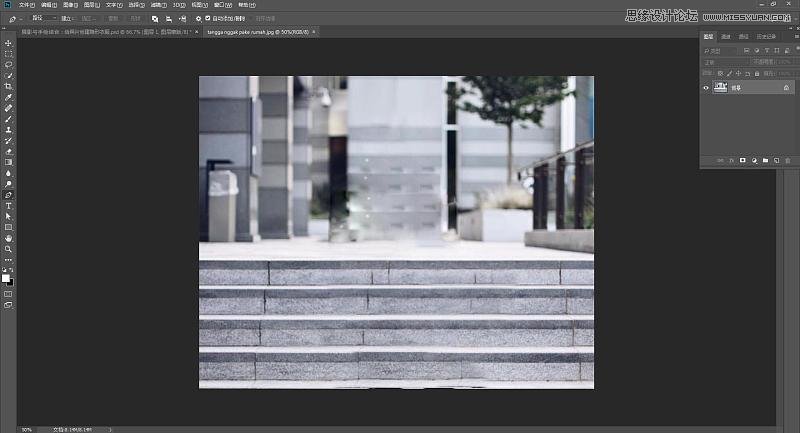The height and width of the screenshot is (433, 800).
Task: Select the Rectangle shape tool
Action: 8,227
